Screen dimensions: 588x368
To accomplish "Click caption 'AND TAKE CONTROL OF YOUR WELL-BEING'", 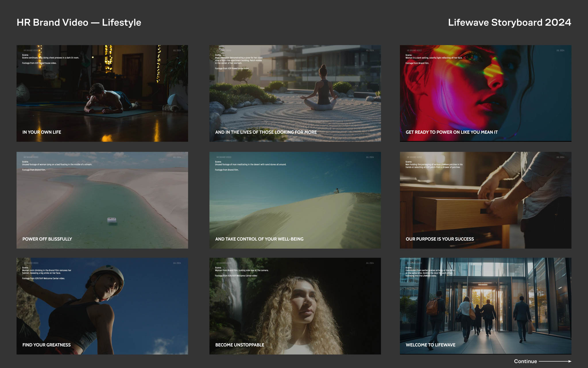I will tap(259, 239).
